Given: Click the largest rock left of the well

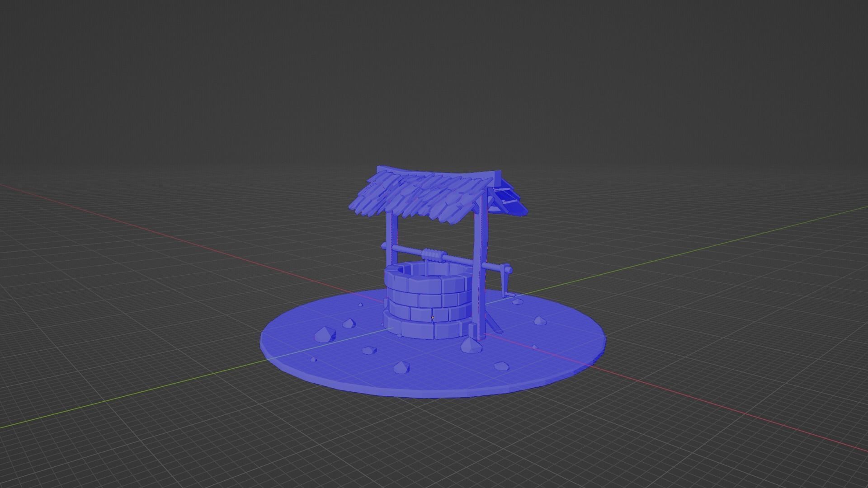Looking at the screenshot, I should (x=325, y=335).
